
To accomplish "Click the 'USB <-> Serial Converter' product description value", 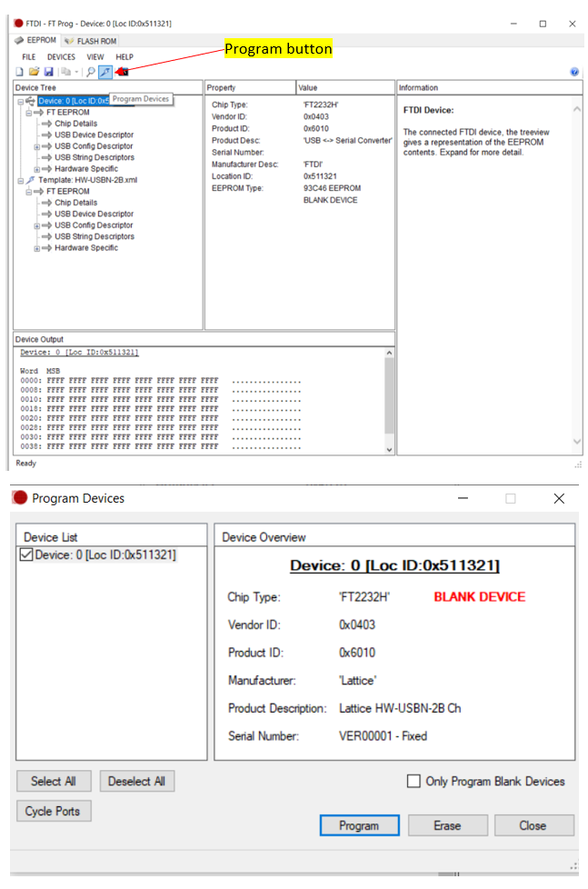I will point(347,141).
